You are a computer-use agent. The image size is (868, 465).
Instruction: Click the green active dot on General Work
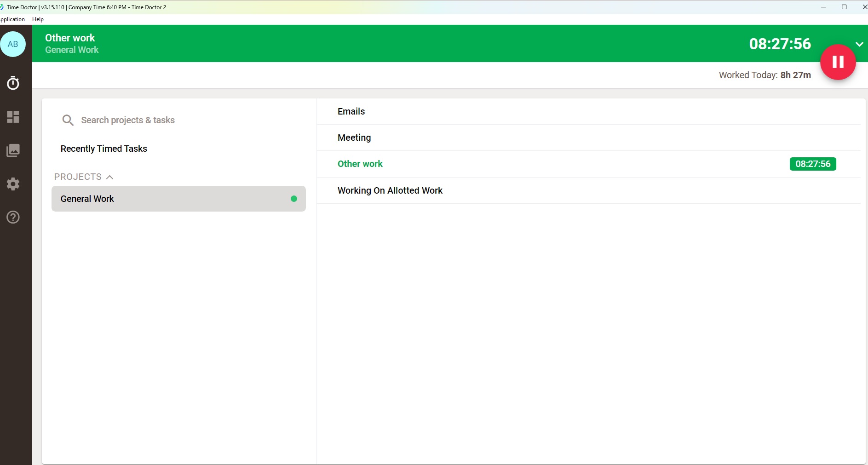(294, 199)
